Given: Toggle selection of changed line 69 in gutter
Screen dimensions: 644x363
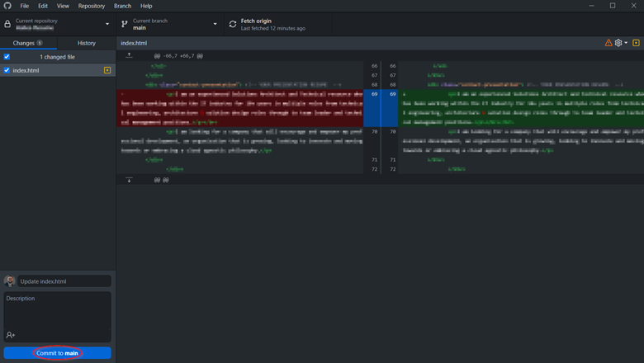Looking at the screenshot, I should click(x=383, y=107).
